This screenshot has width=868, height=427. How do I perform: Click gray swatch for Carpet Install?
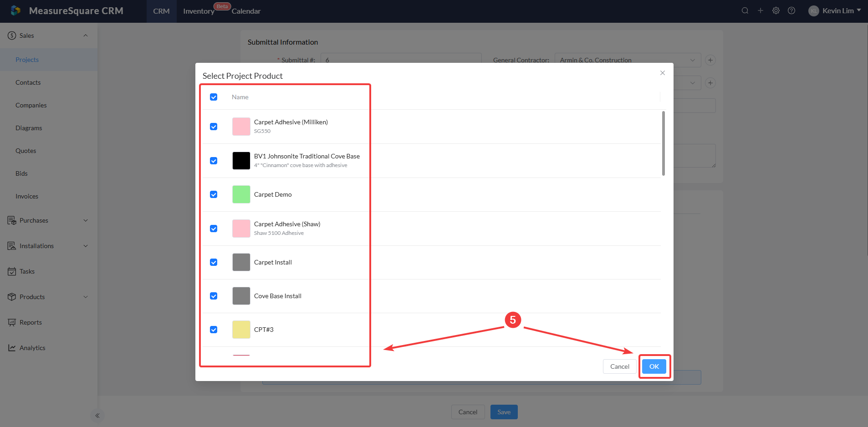click(241, 262)
